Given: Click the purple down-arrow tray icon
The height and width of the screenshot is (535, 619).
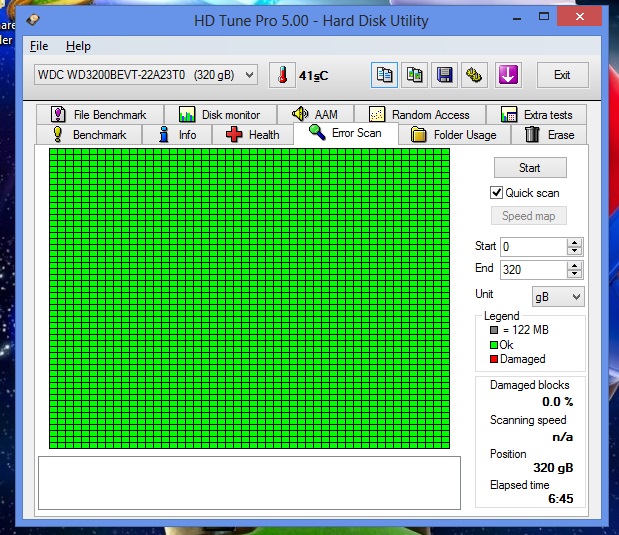Looking at the screenshot, I should point(508,75).
